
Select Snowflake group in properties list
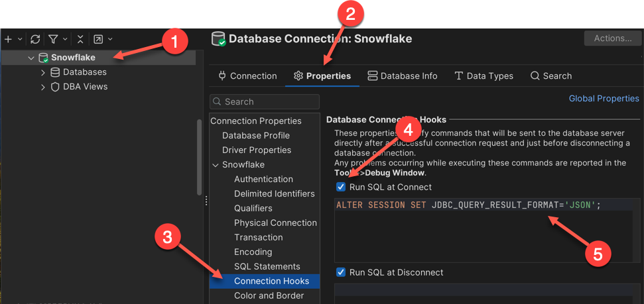[x=243, y=165]
